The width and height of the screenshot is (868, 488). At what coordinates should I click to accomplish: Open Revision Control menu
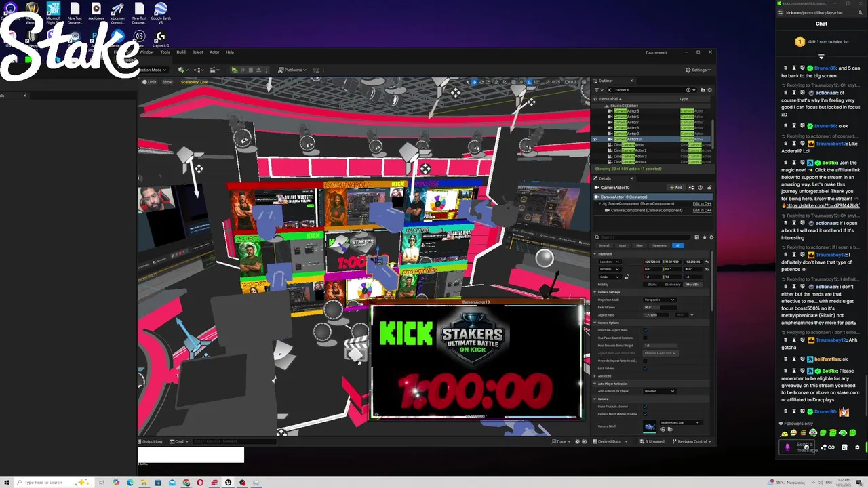point(692,441)
